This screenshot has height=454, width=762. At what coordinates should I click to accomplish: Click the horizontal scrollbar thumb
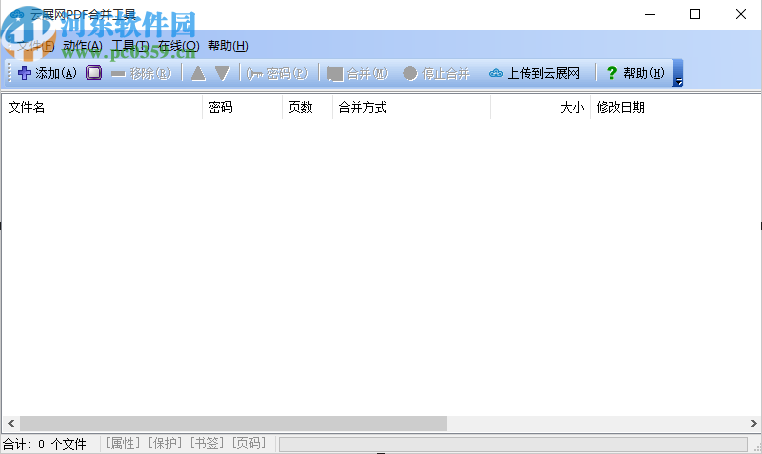tap(233, 423)
